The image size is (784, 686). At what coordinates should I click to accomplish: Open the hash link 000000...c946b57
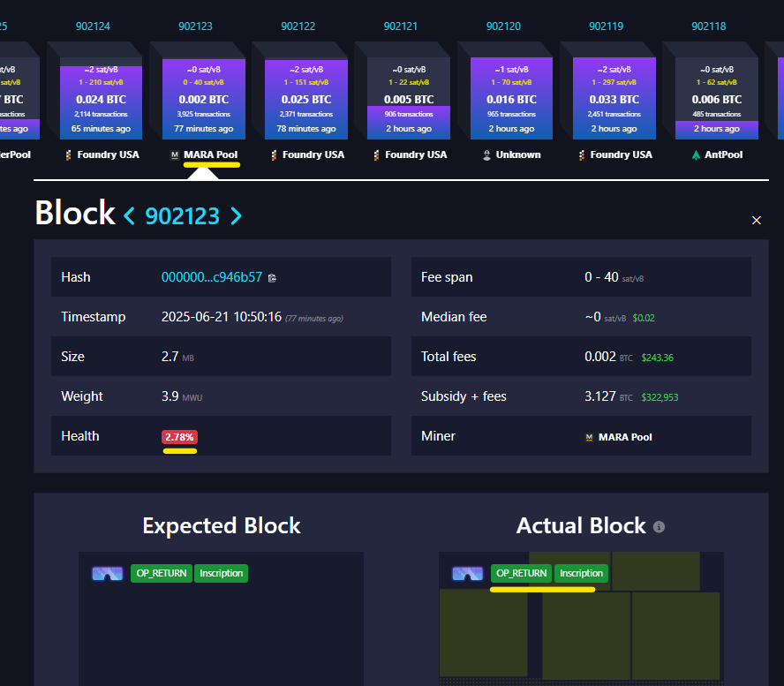point(212,277)
